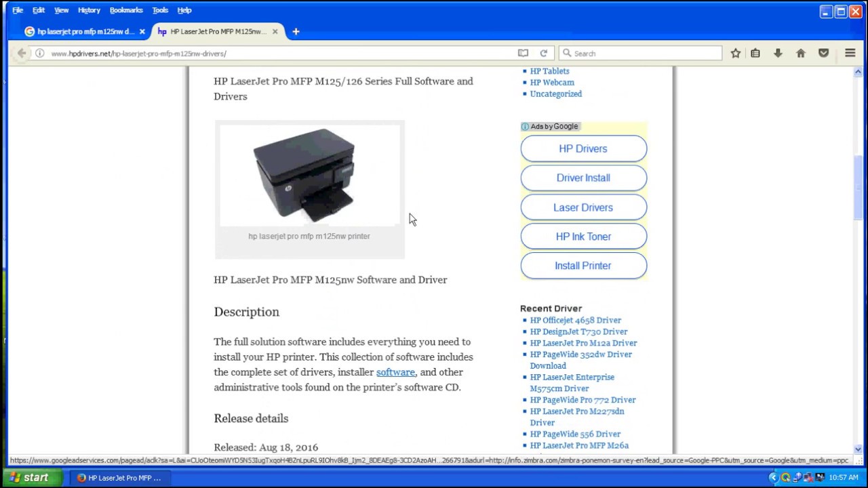Click the display monitor tray icon

[819, 478]
